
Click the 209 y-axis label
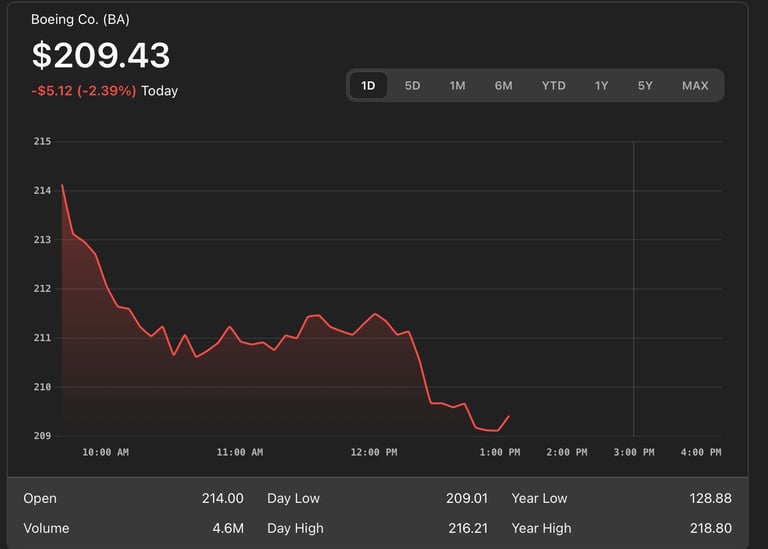coord(42,435)
